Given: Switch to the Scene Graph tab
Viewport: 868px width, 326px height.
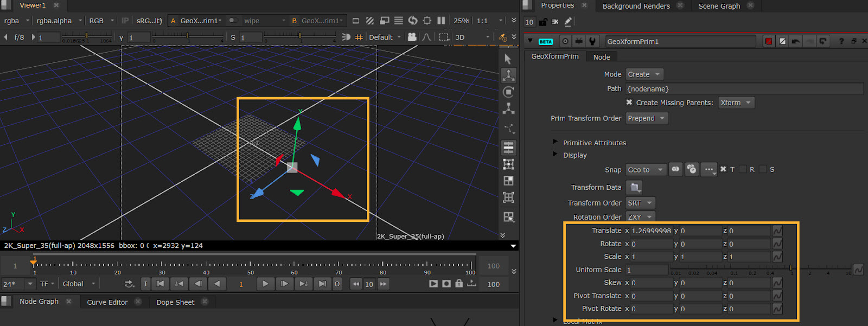Looking at the screenshot, I should 719,6.
